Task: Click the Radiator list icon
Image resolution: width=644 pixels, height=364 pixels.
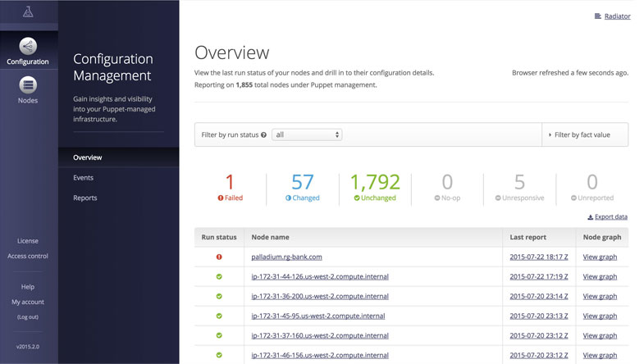Action: pyautogui.click(x=597, y=16)
